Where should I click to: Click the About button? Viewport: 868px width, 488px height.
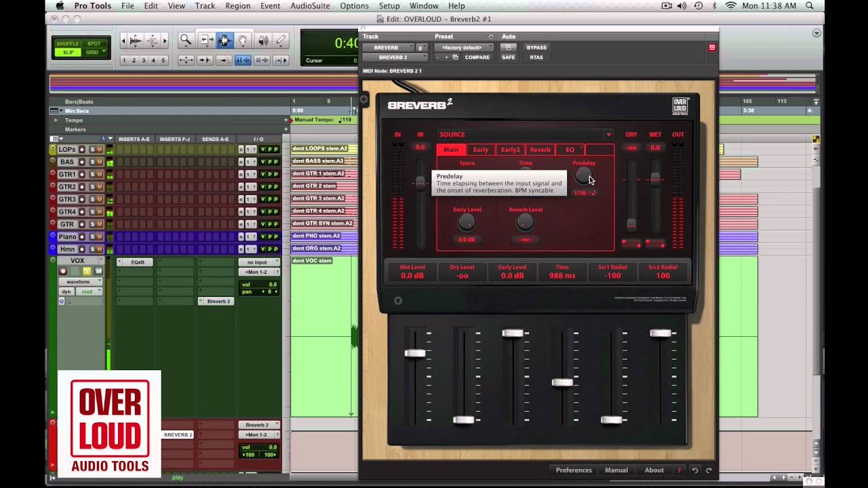(x=654, y=470)
